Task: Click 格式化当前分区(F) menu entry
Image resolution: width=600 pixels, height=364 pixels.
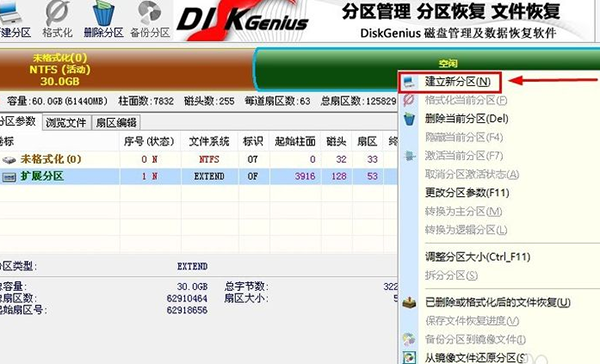Action: (x=466, y=100)
